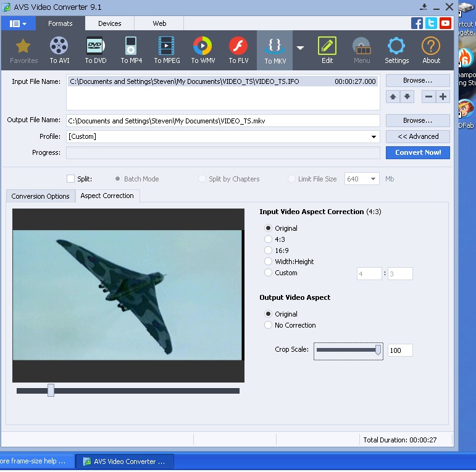The image size is (476, 472).
Task: Click the video preview of the aircraft
Action: click(x=128, y=295)
